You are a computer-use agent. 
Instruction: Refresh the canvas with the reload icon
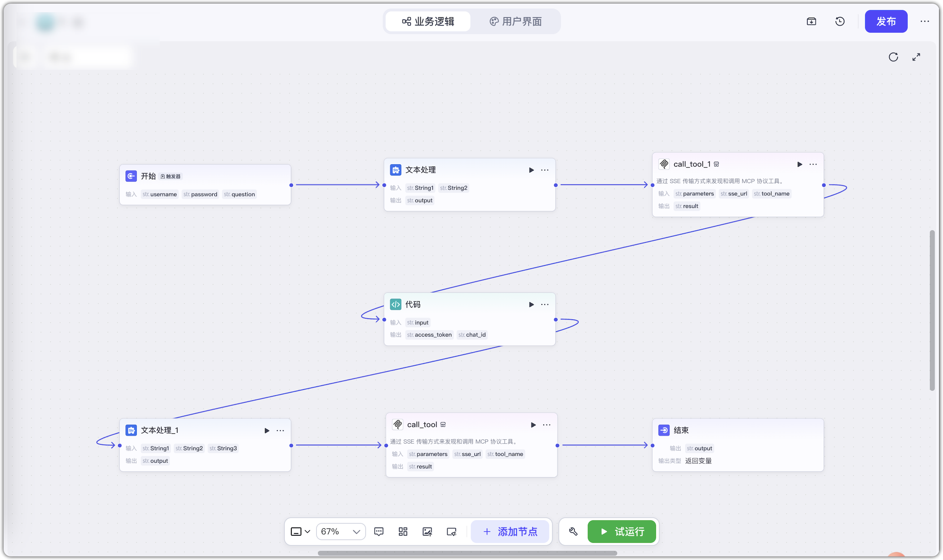[x=893, y=57]
